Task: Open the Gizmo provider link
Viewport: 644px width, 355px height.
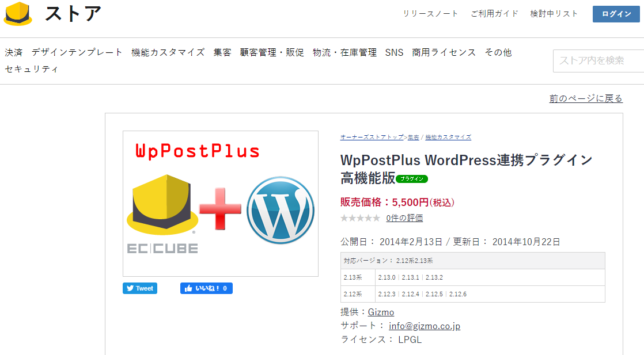Action: pyautogui.click(x=381, y=312)
